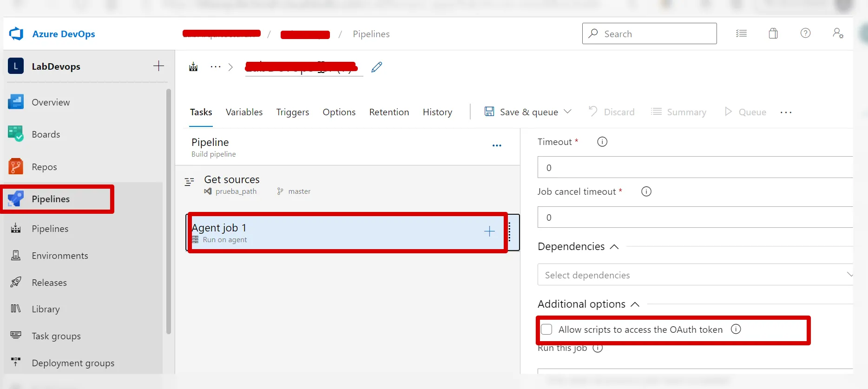This screenshot has width=868, height=389.
Task: Click the build pipeline breadcrumb icon
Action: [193, 67]
